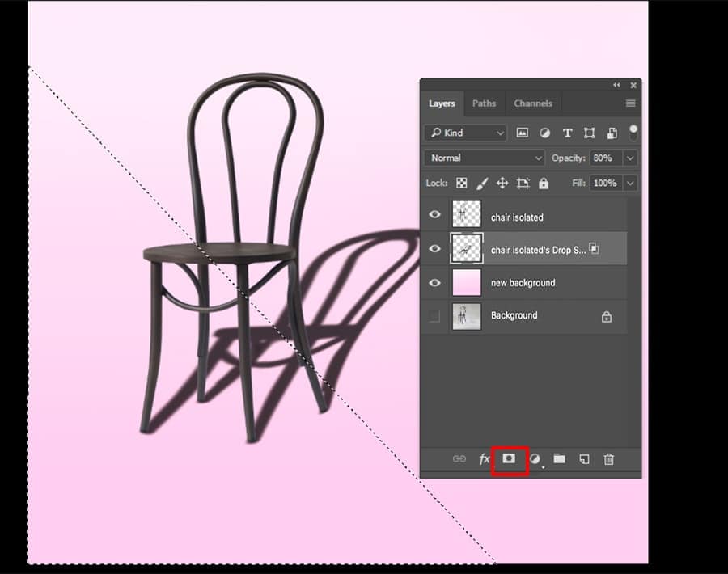The width and height of the screenshot is (728, 574).
Task: Filter for type layers
Action: pos(567,133)
